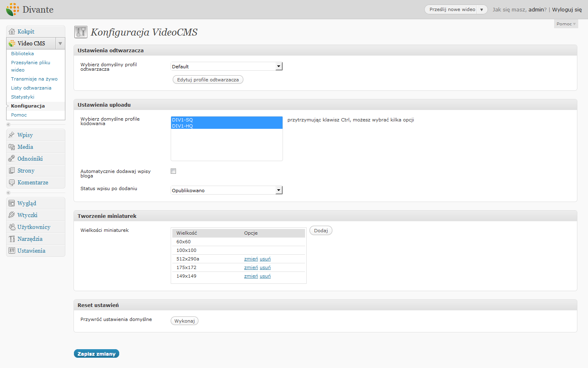Click the Kokpit house icon
This screenshot has height=368, width=588.
12,31
